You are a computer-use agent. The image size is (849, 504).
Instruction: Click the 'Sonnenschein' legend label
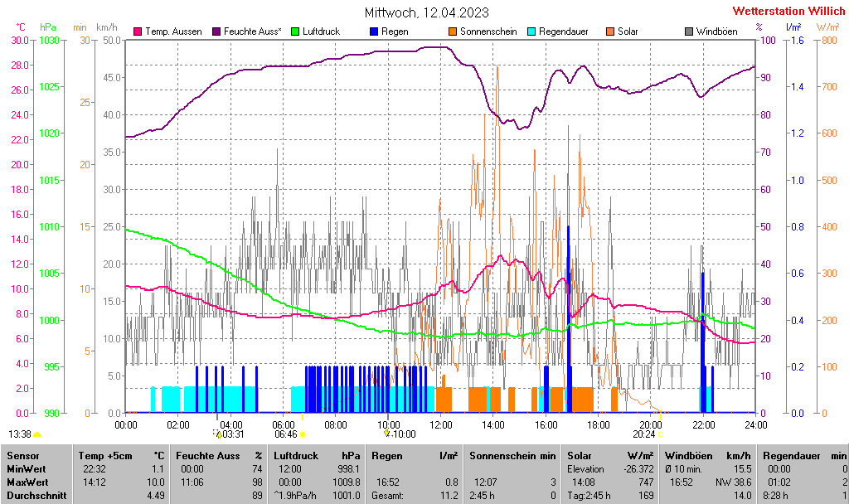(488, 31)
